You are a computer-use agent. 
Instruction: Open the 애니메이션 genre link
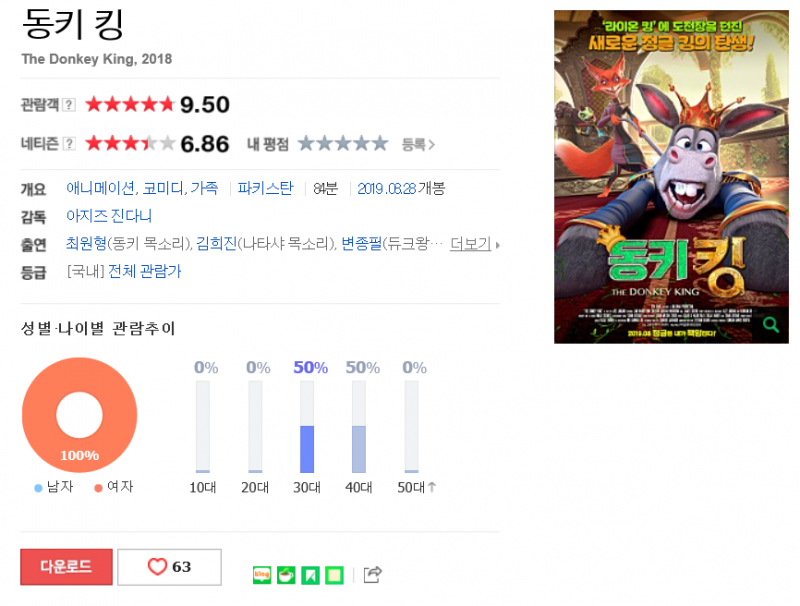point(101,188)
